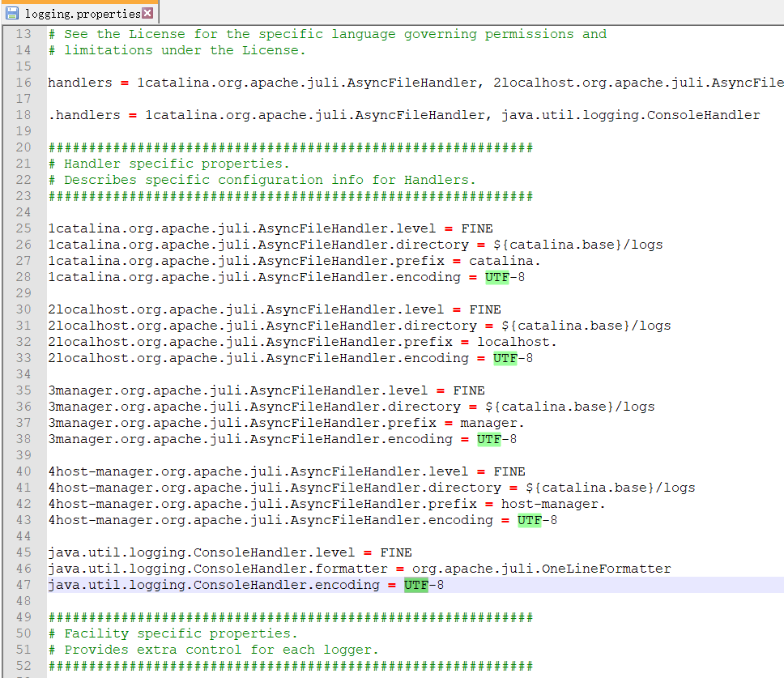
Task: Click 'org.apache.juli.OneLineFormatter' on line 46
Action: point(542,569)
